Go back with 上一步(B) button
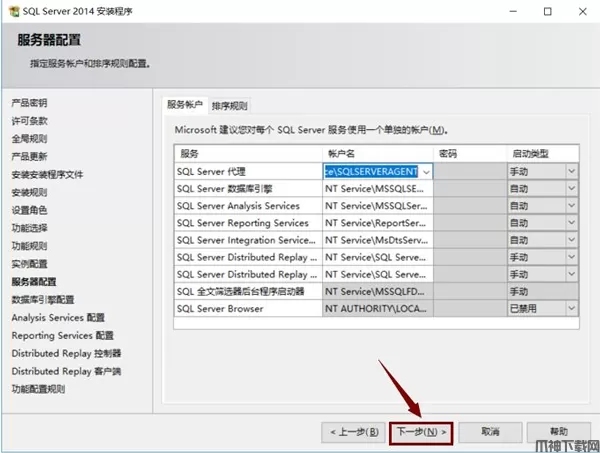 coord(354,432)
